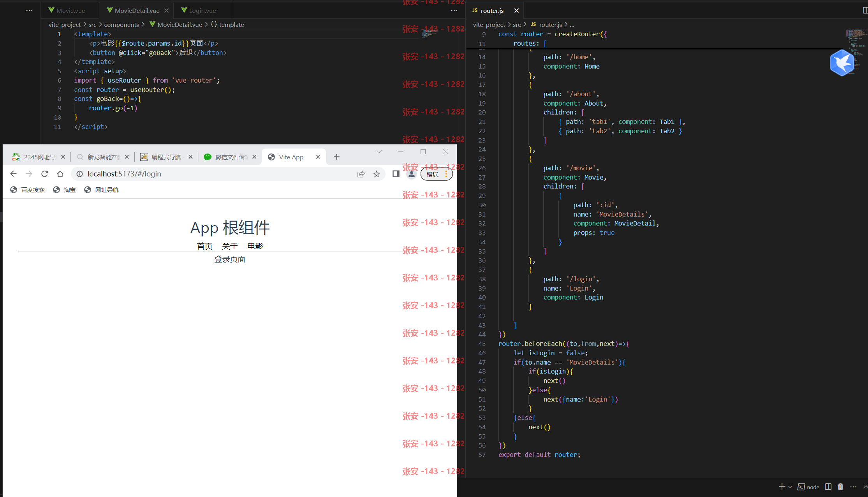
Task: Kill the terminal with the trash icon
Action: point(840,487)
